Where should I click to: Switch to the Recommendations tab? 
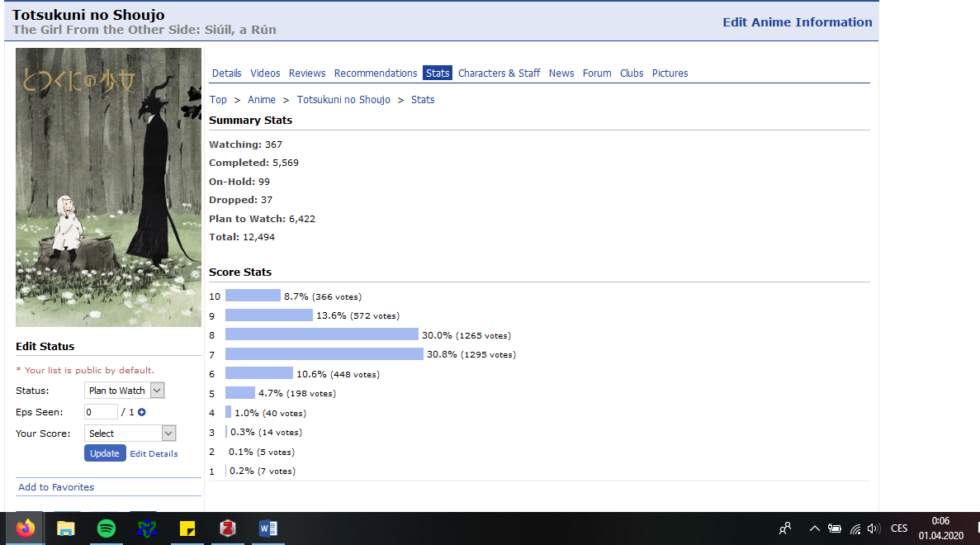click(376, 73)
